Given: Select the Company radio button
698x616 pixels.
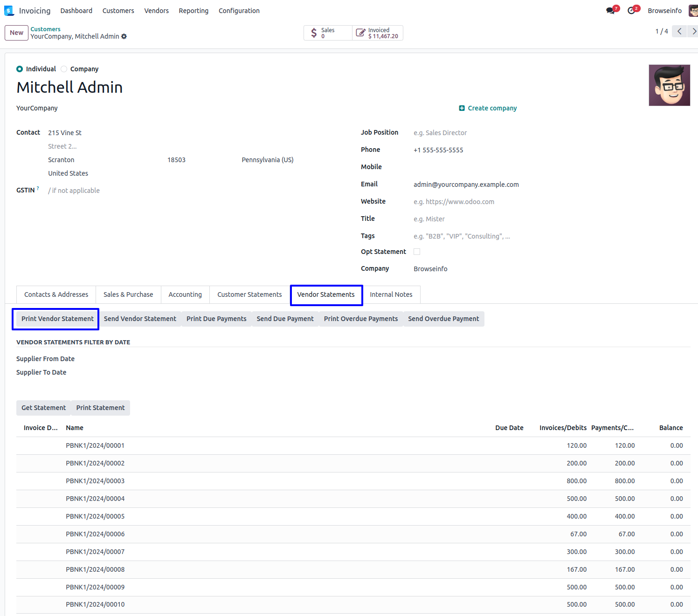Looking at the screenshot, I should point(64,69).
